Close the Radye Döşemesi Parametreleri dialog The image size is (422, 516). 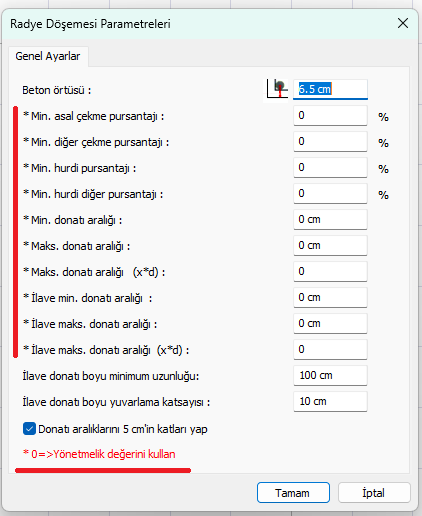click(403, 23)
